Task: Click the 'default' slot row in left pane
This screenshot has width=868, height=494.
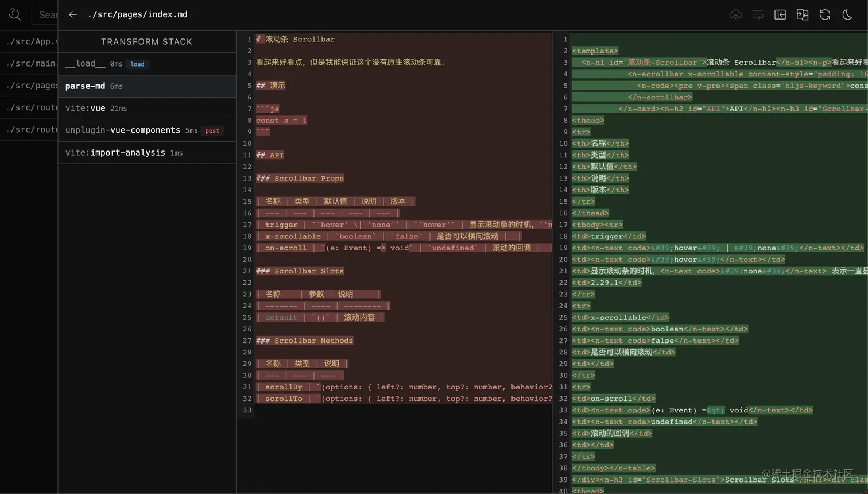Action: click(x=320, y=317)
